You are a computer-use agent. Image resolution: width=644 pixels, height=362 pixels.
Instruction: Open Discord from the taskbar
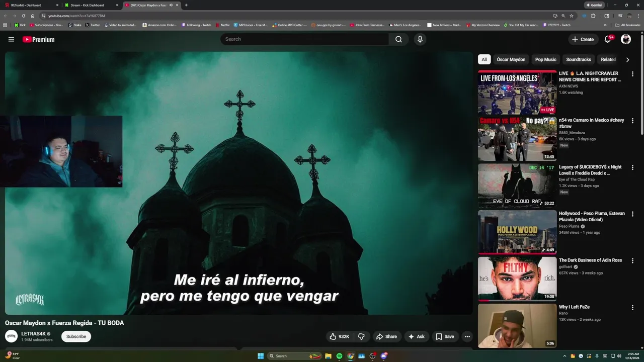click(x=384, y=356)
